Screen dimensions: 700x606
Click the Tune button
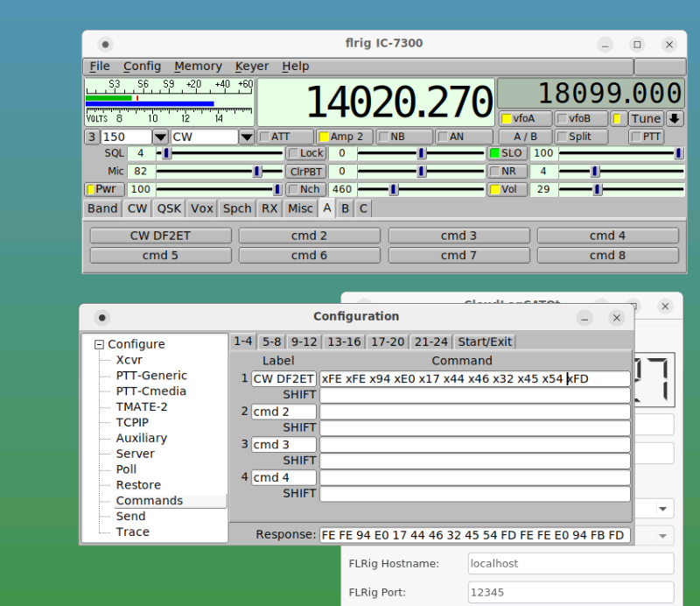[x=646, y=119]
